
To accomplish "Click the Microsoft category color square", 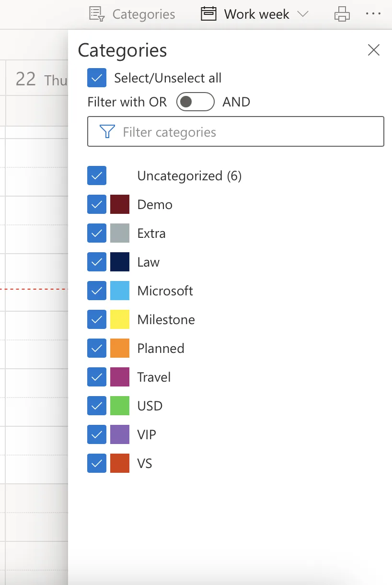I will point(120,291).
